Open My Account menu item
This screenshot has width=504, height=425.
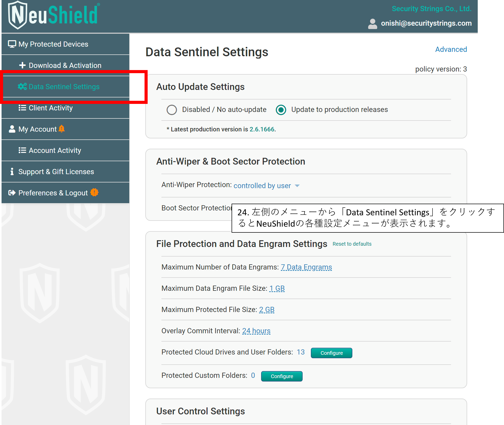click(66, 129)
